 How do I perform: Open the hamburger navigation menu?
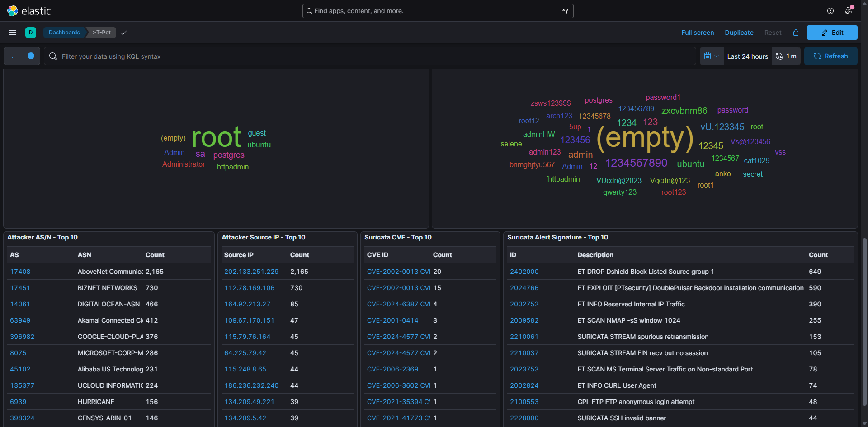pos(13,33)
